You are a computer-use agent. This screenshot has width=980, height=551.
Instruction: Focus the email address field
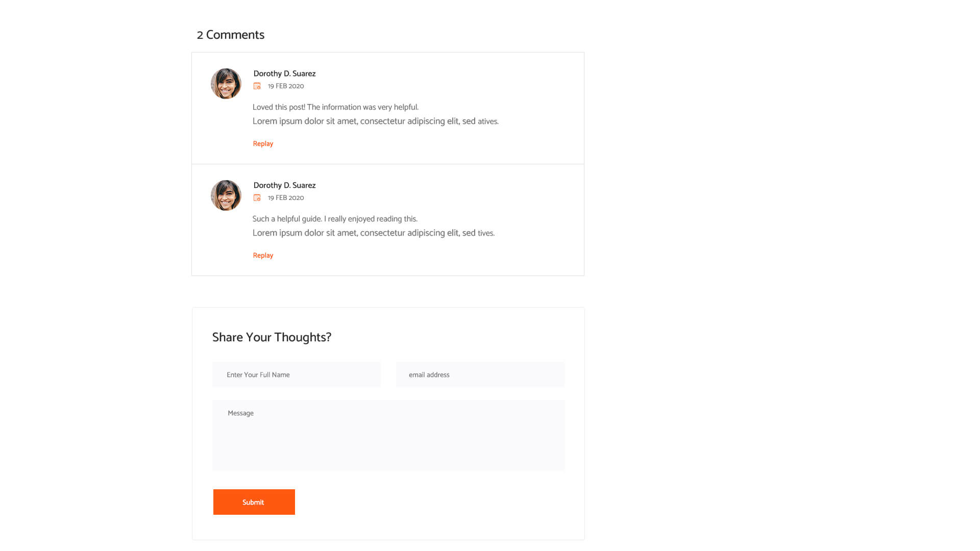tap(480, 375)
